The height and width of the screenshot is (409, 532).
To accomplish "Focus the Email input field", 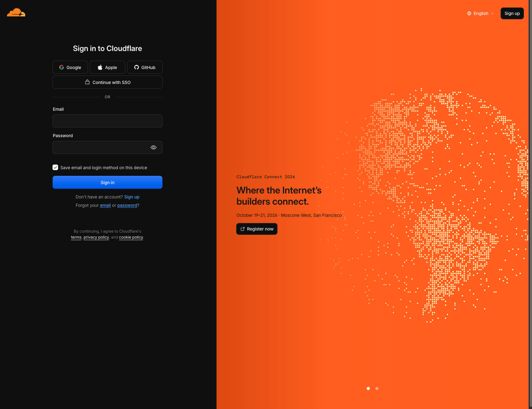I will click(x=108, y=121).
